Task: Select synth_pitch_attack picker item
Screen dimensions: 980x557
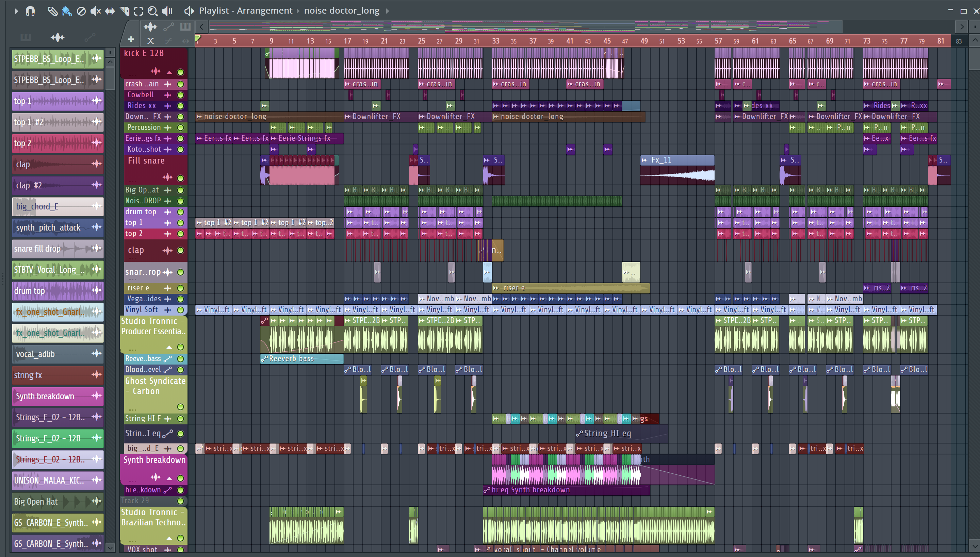Action: (x=58, y=227)
